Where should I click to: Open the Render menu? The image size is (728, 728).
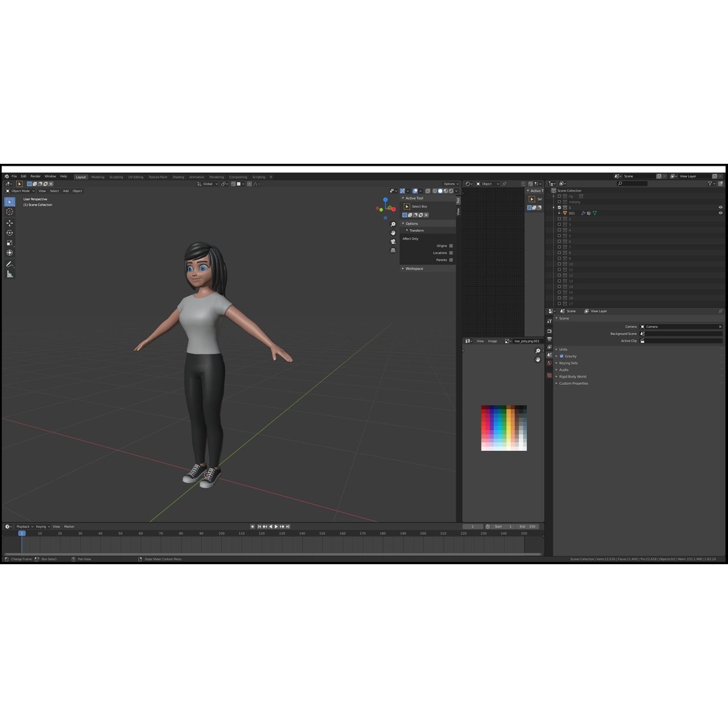(34, 176)
